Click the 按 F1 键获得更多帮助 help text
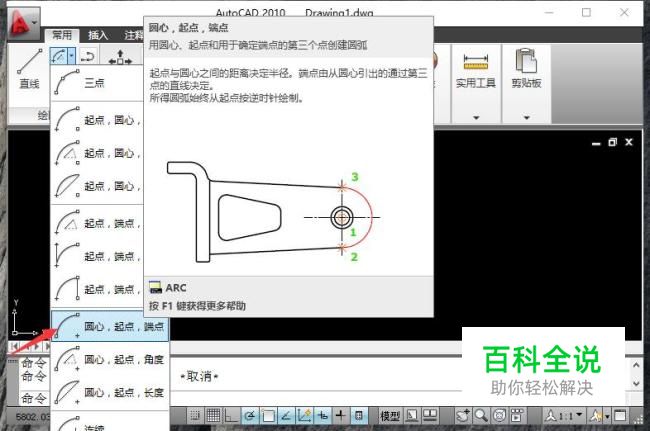650x431 pixels. (197, 306)
